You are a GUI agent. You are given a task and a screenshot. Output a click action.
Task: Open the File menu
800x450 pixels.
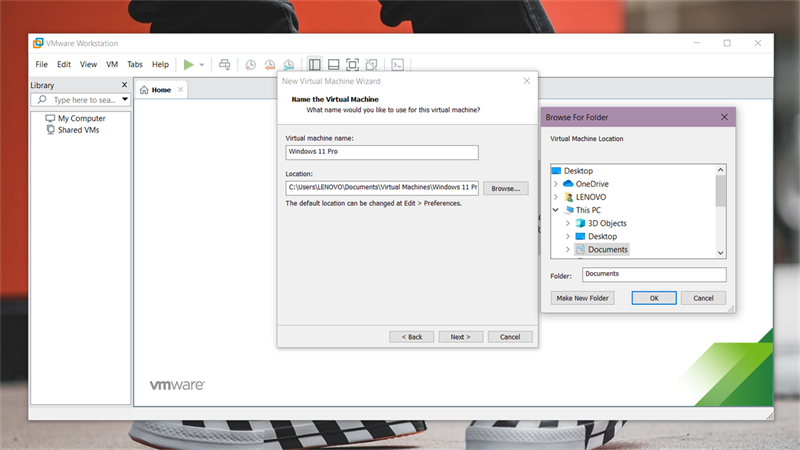click(x=41, y=64)
